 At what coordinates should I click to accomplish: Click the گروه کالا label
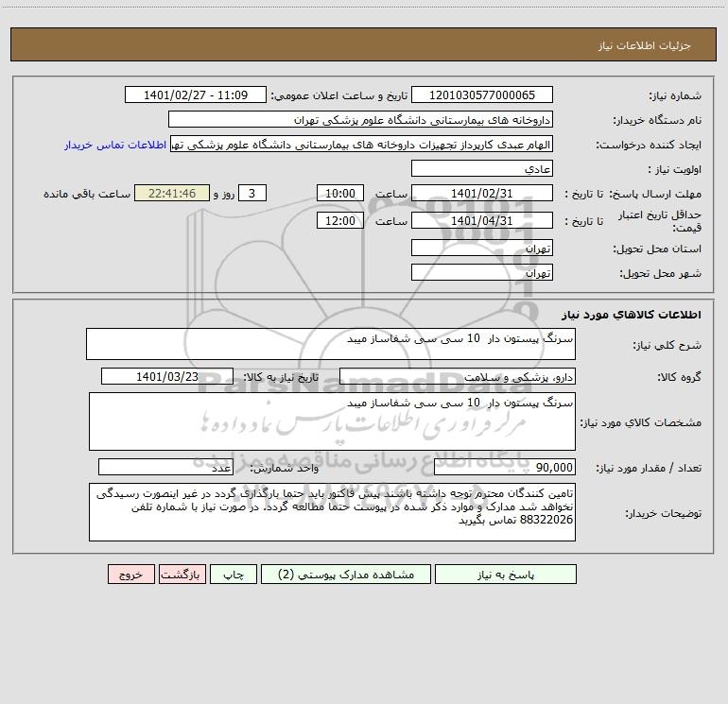click(x=679, y=378)
